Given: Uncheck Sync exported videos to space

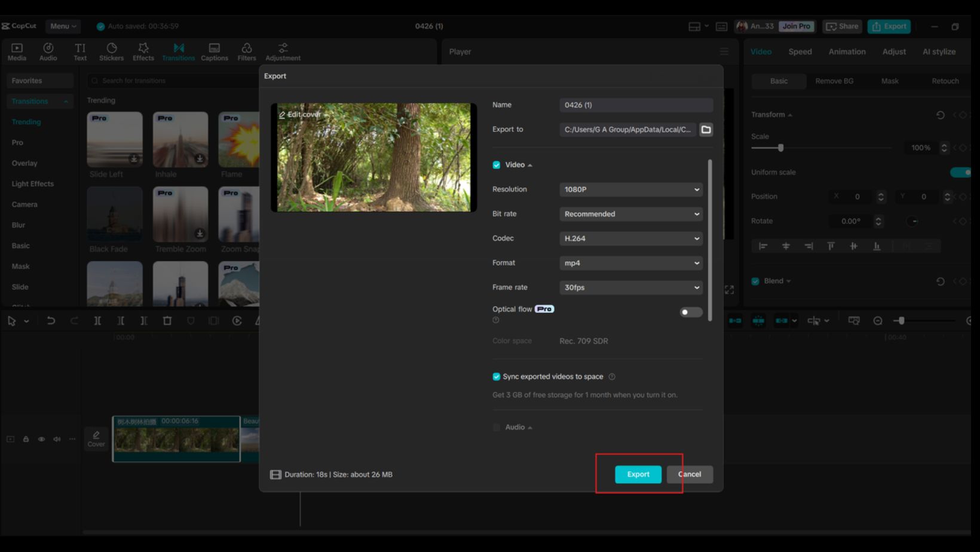Looking at the screenshot, I should pos(497,377).
